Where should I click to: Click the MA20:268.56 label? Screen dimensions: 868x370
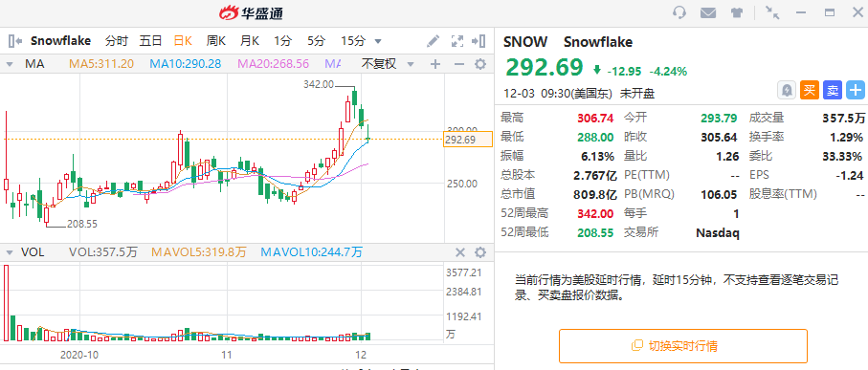point(274,64)
